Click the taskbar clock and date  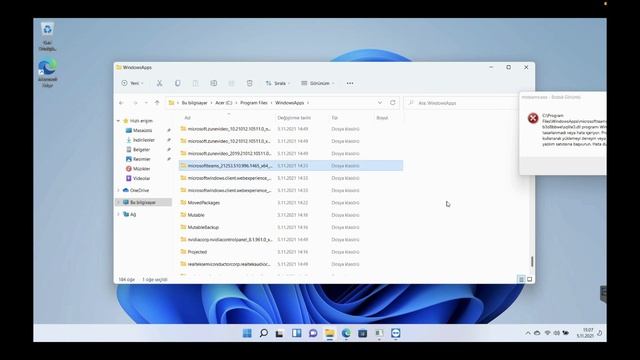[585, 333]
